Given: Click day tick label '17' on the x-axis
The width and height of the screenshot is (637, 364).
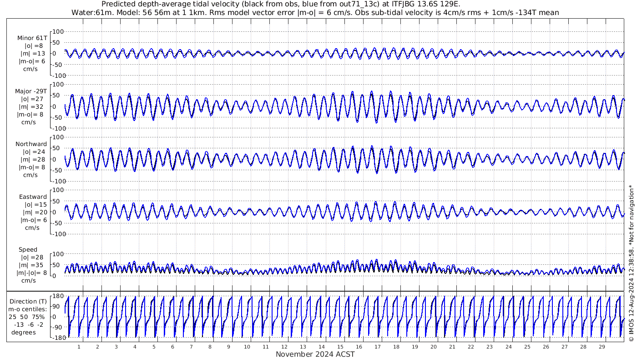Looking at the screenshot, I should coord(378,347).
